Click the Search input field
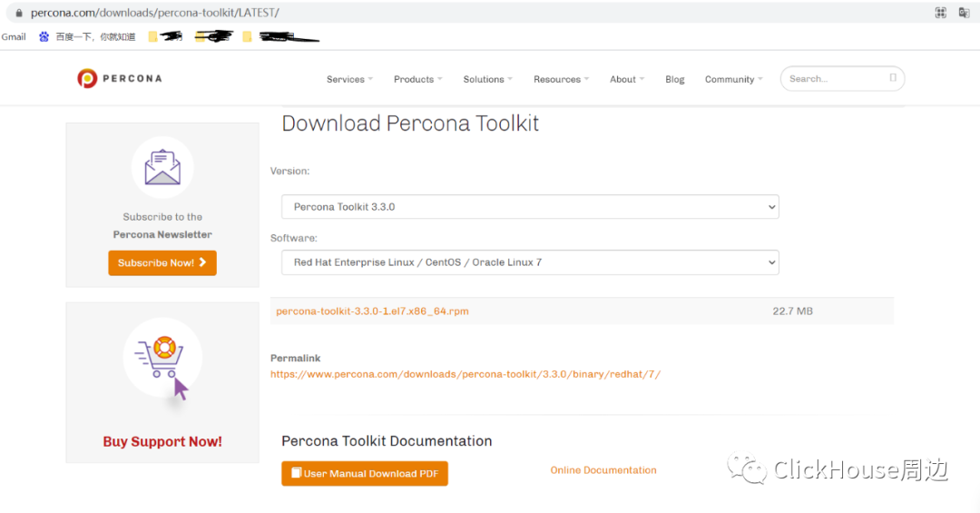This screenshot has width=980, height=513. click(x=842, y=79)
